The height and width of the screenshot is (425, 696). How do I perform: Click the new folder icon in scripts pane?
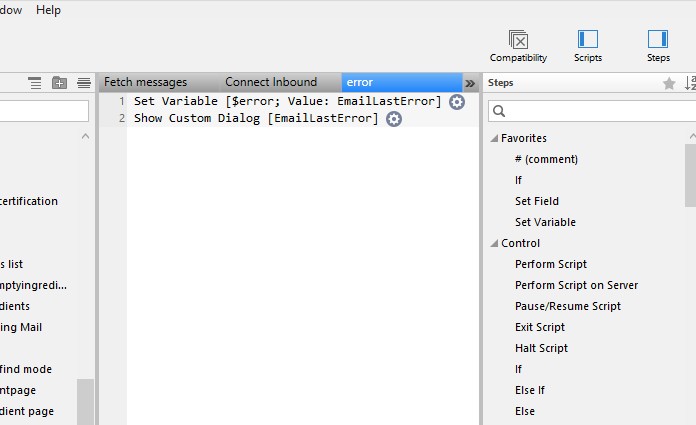coord(60,83)
